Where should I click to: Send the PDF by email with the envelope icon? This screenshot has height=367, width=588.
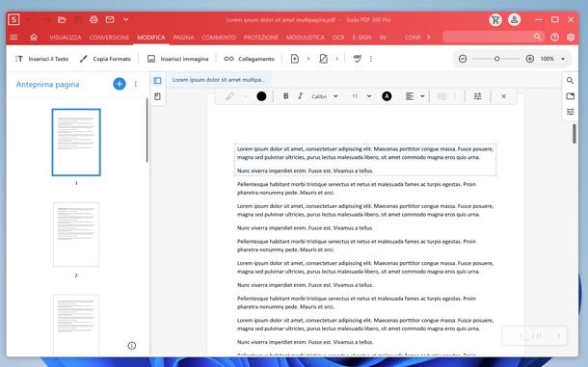pos(110,19)
